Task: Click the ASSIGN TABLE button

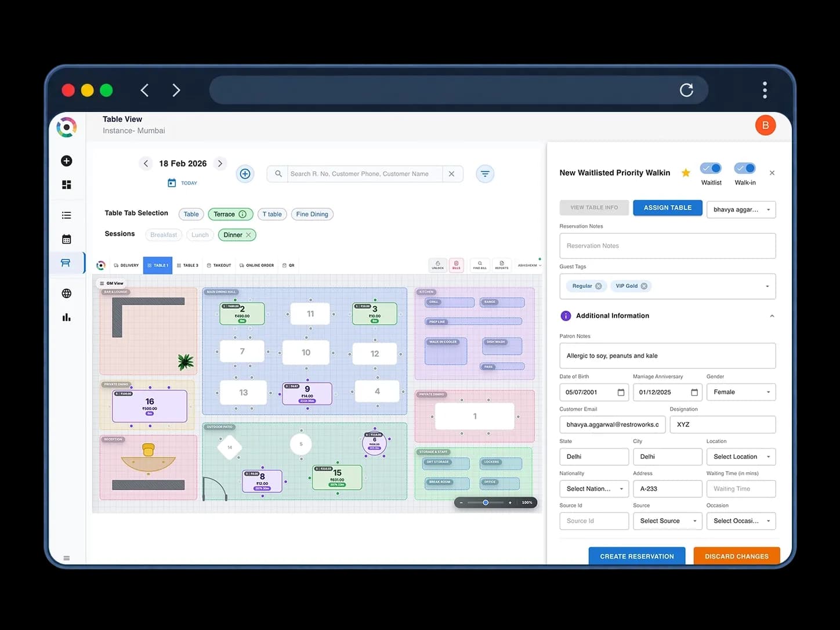Action: (x=668, y=208)
